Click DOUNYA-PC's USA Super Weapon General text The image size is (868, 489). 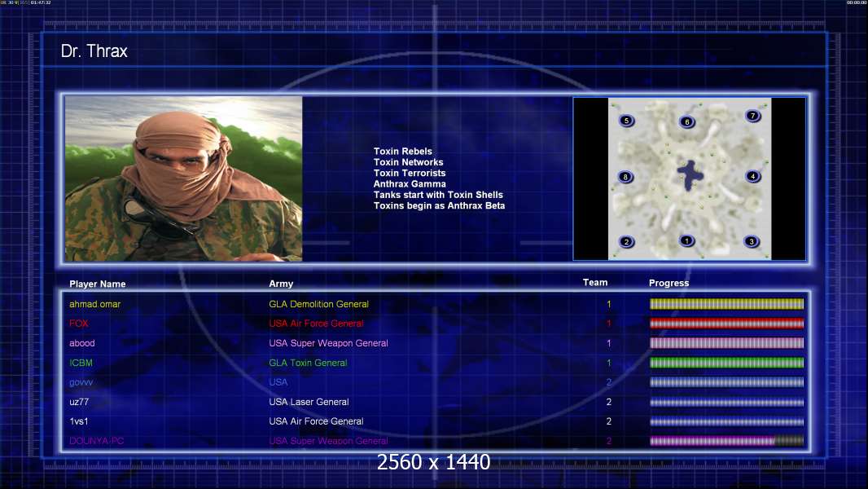(x=328, y=442)
